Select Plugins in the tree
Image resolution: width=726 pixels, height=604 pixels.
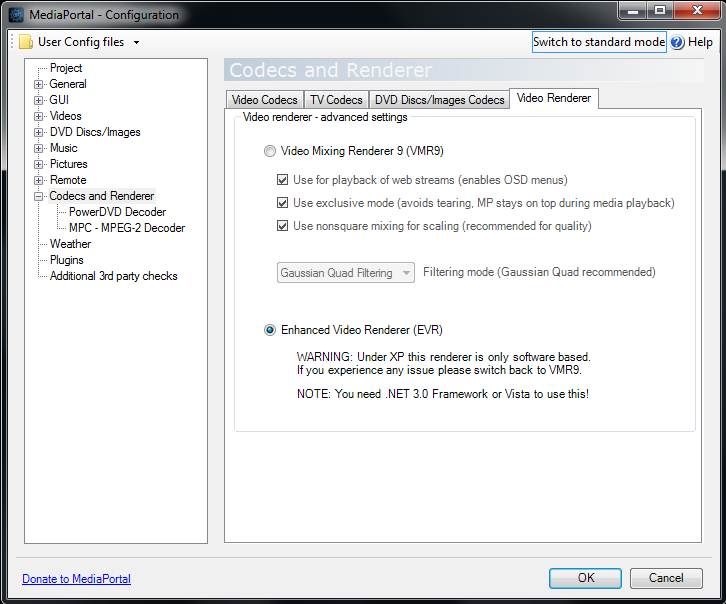point(67,260)
